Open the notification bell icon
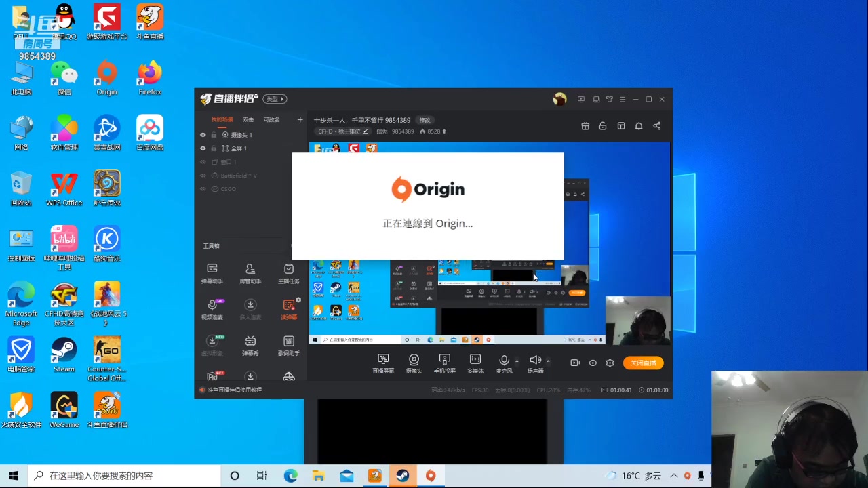 639,126
